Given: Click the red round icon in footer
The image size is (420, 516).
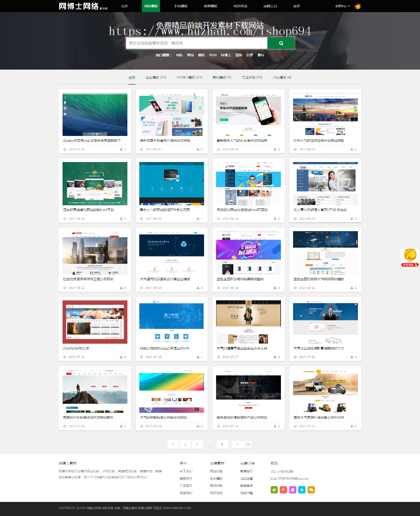Looking at the screenshot, I should click(x=283, y=489).
